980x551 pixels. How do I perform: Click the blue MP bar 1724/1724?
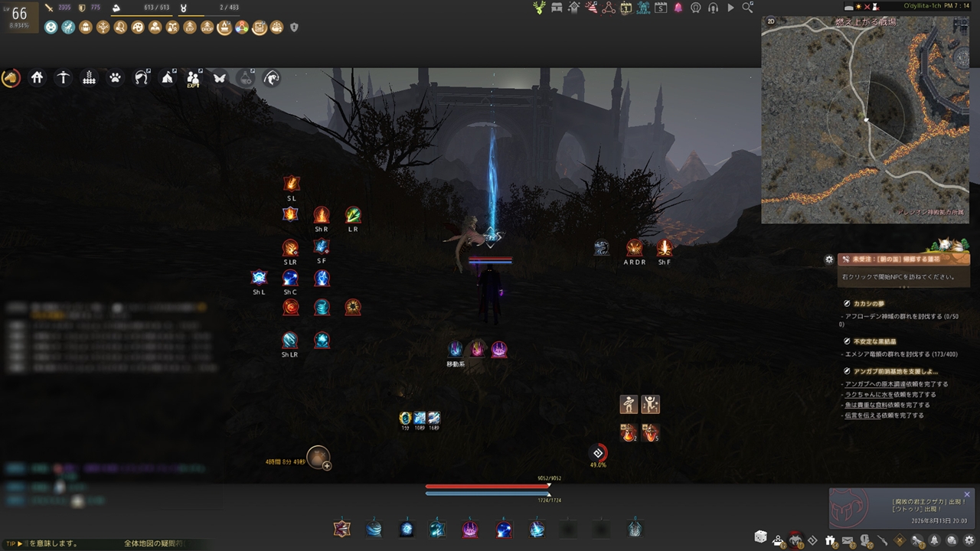point(488,494)
